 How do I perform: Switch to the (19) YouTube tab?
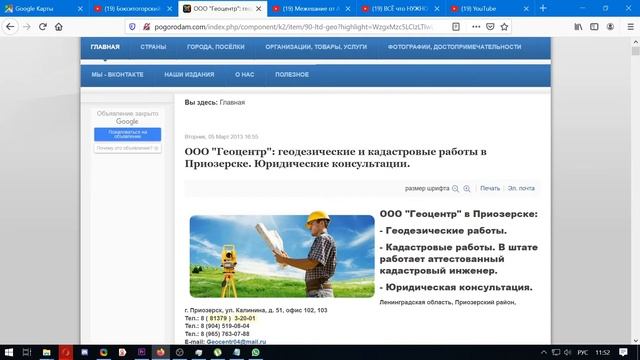pos(490,8)
